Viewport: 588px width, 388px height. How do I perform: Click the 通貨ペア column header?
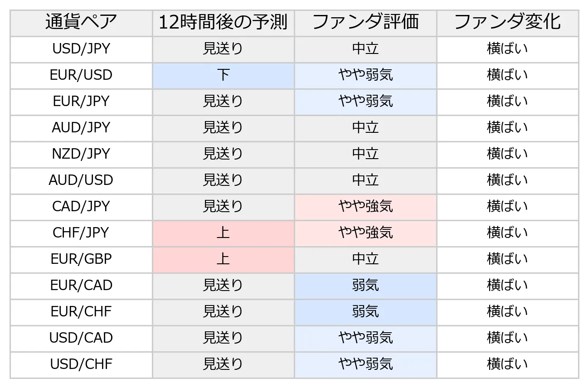pos(81,23)
